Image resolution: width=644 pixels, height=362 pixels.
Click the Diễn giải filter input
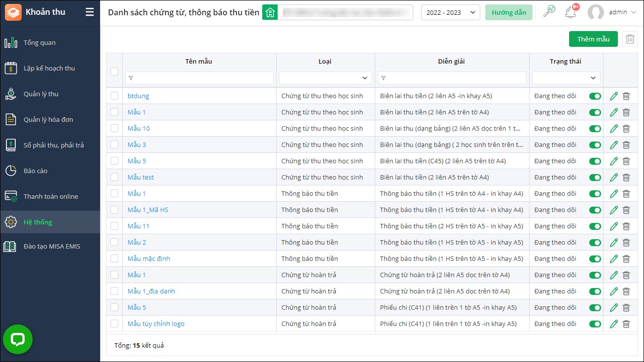(x=452, y=78)
